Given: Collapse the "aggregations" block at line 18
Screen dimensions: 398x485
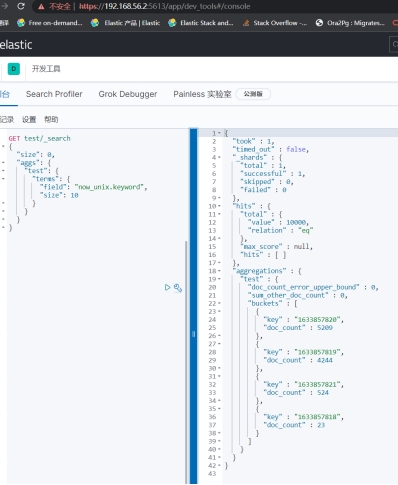Looking at the screenshot, I should (219, 271).
